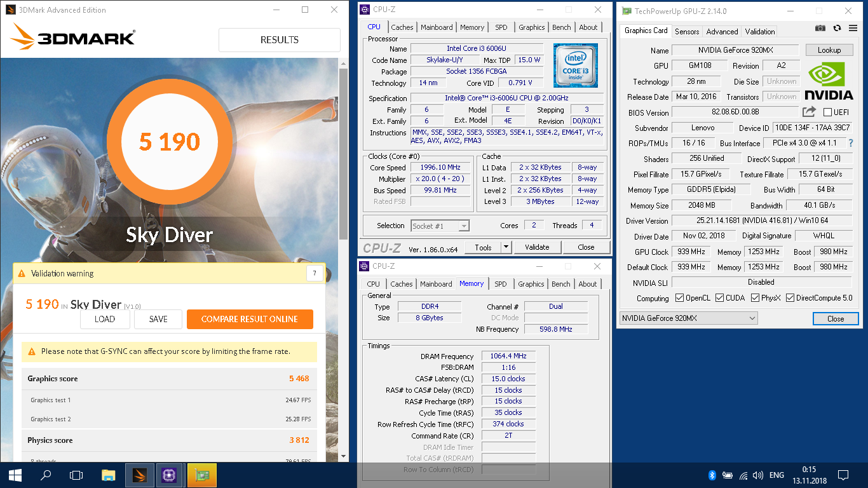Screen dimensions: 868x488
Task: Open the volume tray icon
Action: pyautogui.click(x=758, y=475)
